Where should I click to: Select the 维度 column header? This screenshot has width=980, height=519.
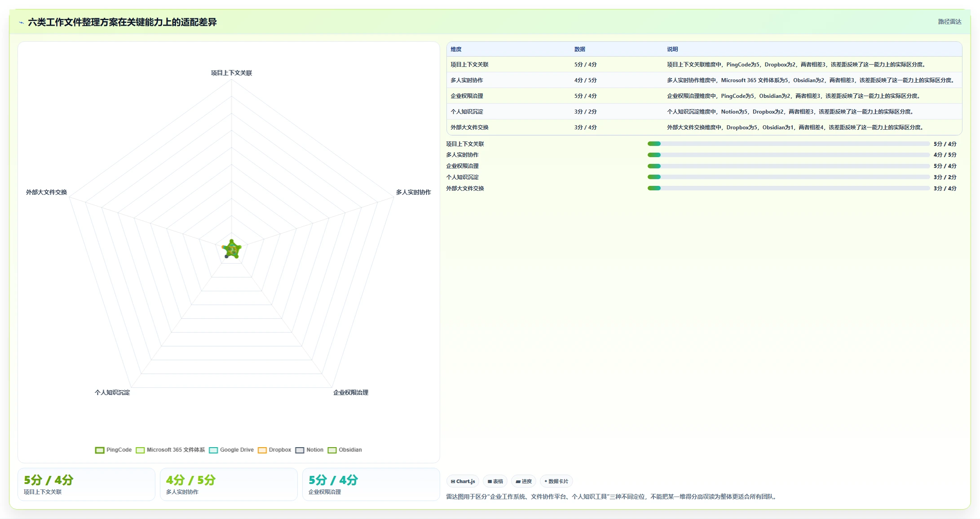[x=456, y=49]
